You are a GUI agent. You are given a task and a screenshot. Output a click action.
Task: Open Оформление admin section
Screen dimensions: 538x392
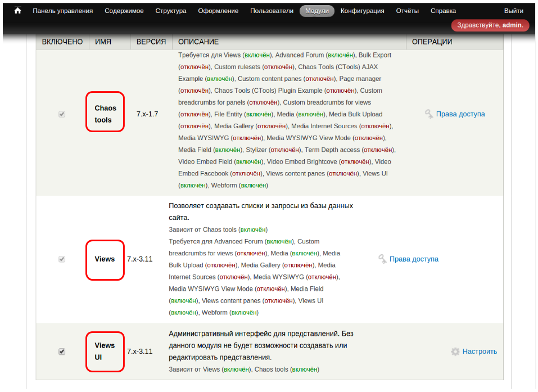coord(218,11)
